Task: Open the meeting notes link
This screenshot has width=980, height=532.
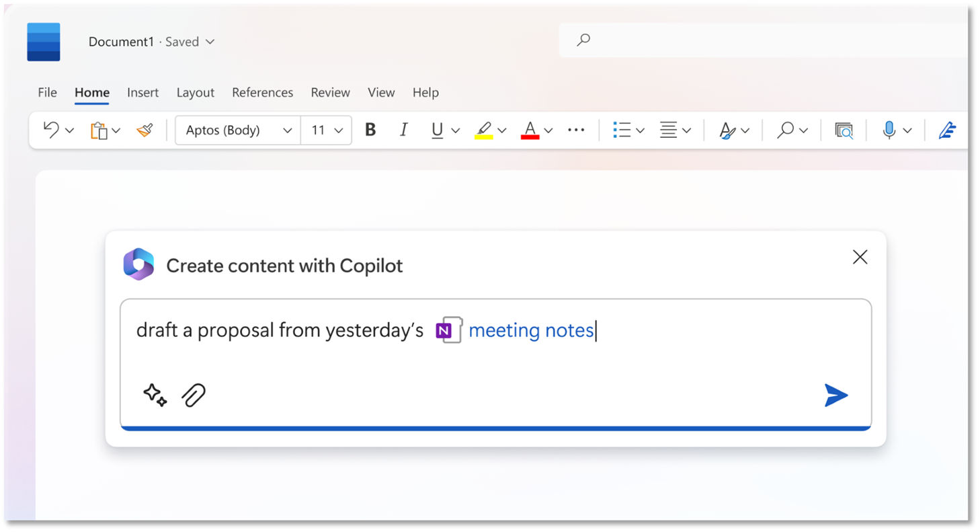Action: [x=531, y=330]
